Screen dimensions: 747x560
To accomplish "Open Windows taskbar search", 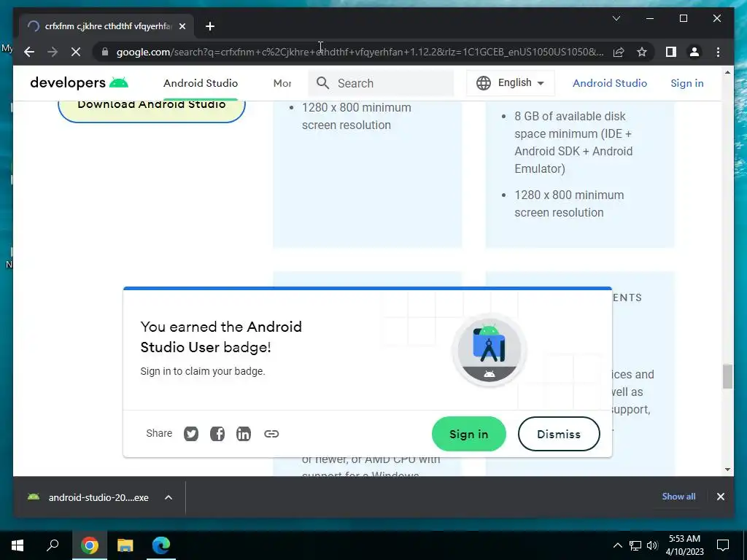I will pyautogui.click(x=53, y=545).
